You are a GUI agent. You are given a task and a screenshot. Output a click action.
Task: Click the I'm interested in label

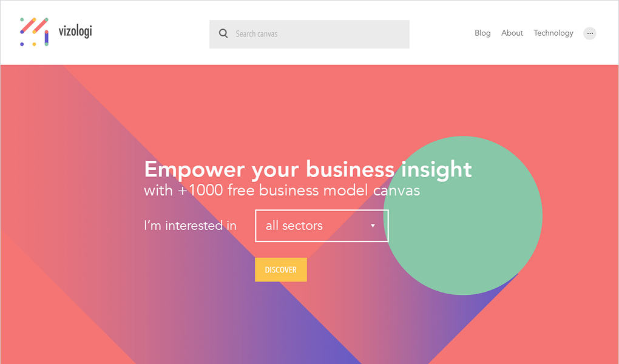coord(191,226)
